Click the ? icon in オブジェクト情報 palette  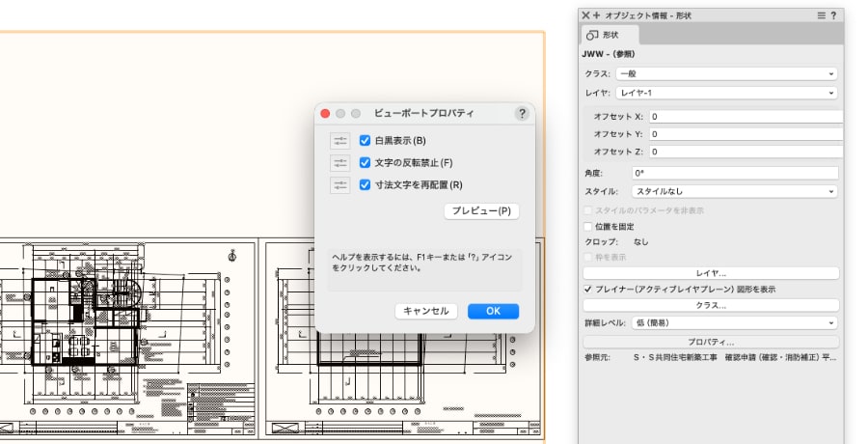pos(833,15)
